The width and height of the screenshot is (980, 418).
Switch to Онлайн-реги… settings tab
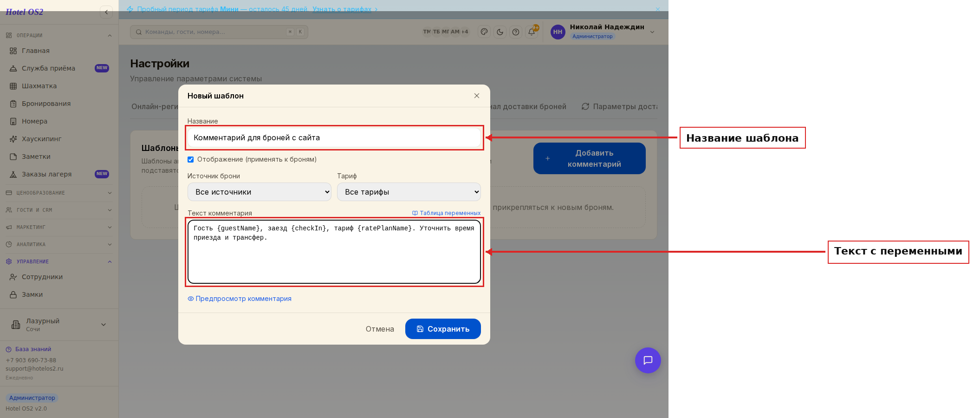[155, 106]
